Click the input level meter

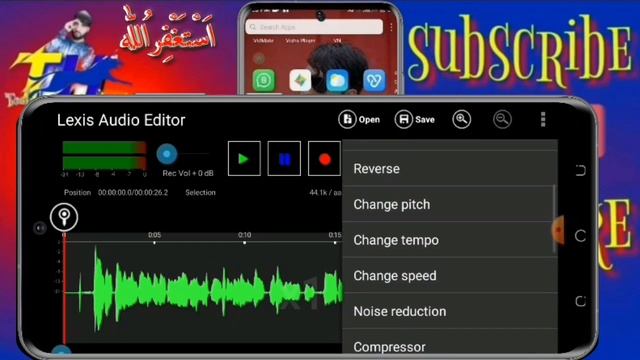[x=104, y=155]
